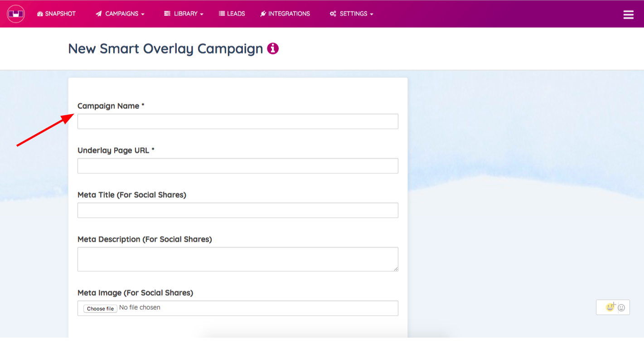Expand the Settings dropdown menu

[352, 14]
